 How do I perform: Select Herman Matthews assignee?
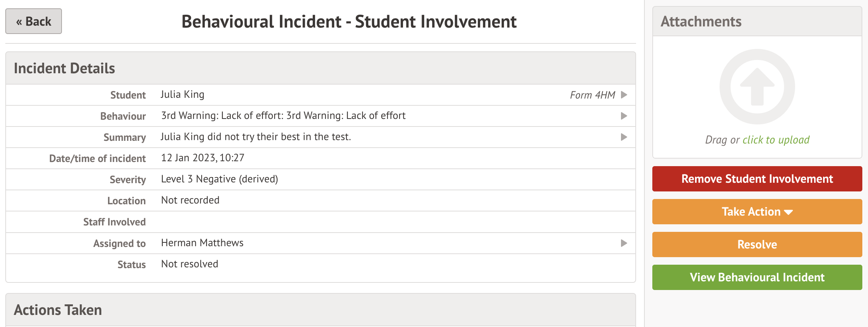pos(202,243)
